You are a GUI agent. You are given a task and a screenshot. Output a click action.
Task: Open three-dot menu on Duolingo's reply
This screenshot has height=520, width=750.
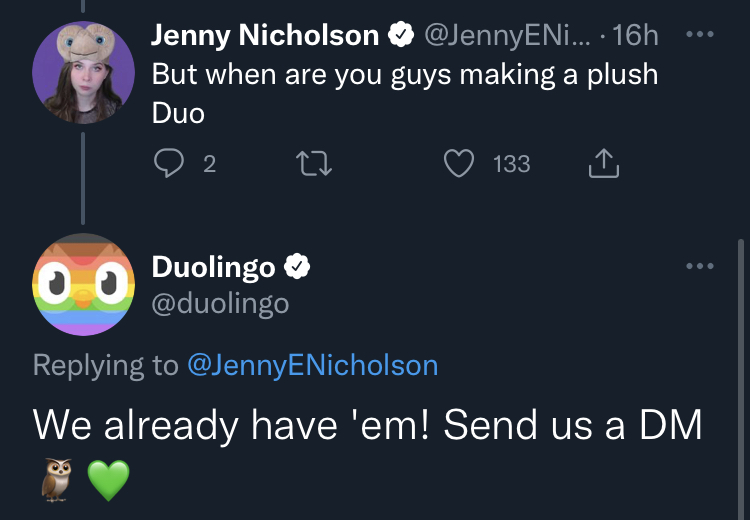(700, 266)
